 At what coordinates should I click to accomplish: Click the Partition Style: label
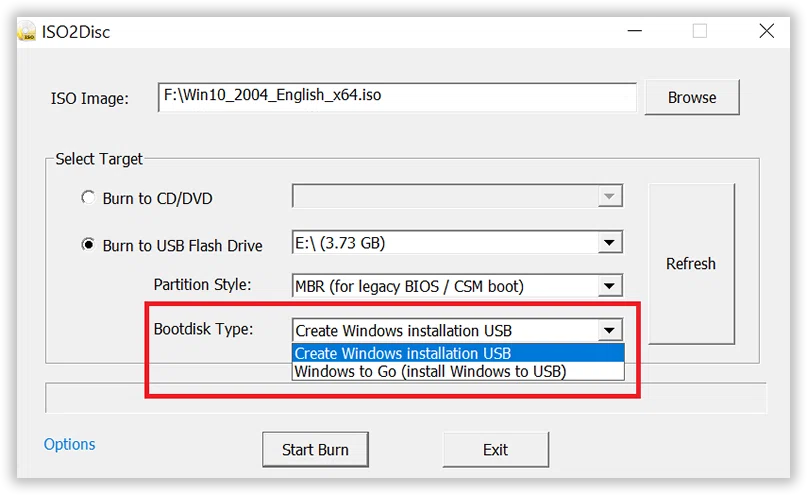click(x=202, y=285)
